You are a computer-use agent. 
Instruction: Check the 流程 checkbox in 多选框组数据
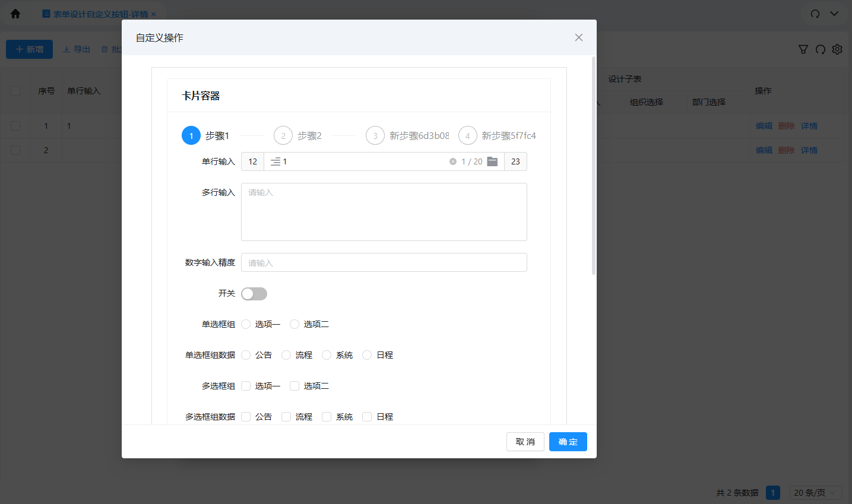click(x=286, y=417)
